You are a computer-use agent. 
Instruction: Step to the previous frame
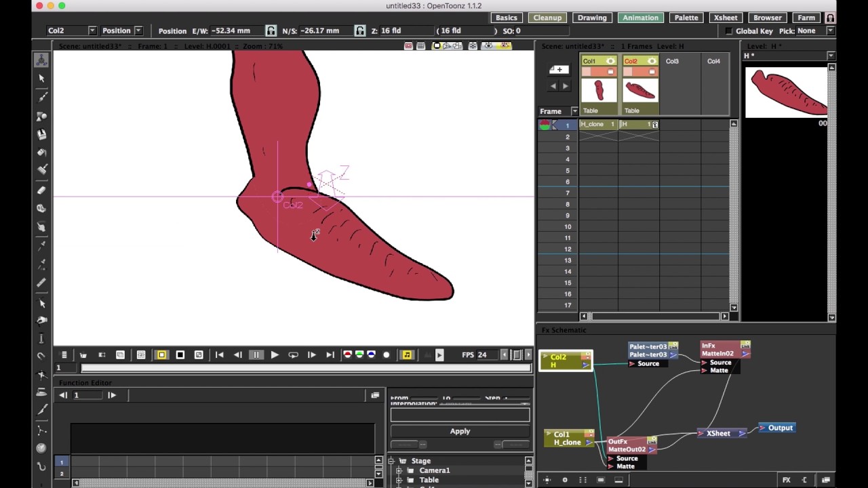(238, 354)
